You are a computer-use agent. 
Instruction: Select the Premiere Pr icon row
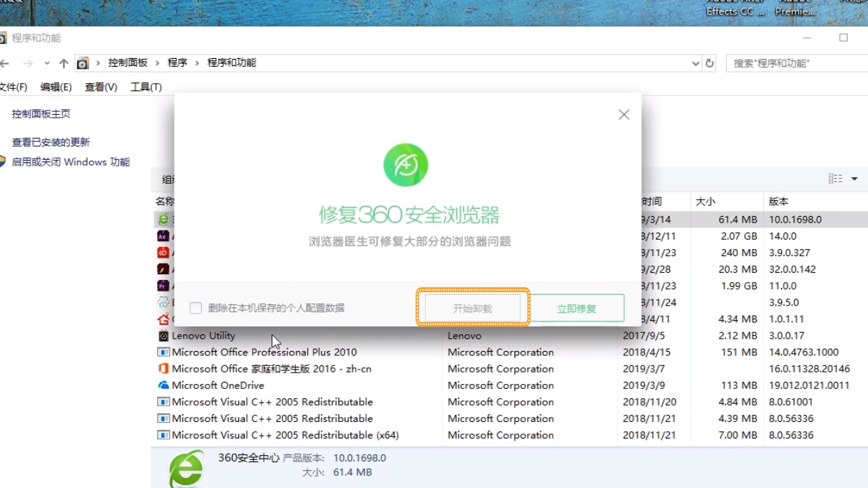[x=164, y=286]
